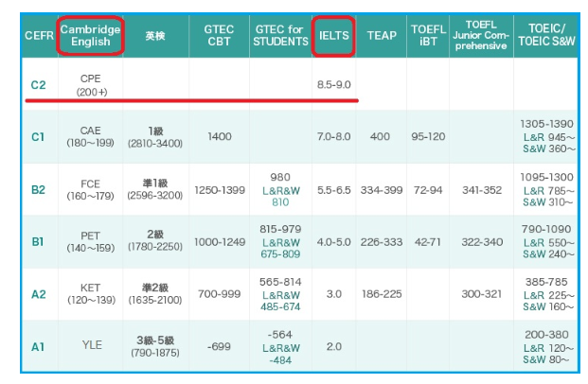Select the CAE (180~199) cell
The height and width of the screenshot is (384, 588).
pyautogui.click(x=90, y=137)
